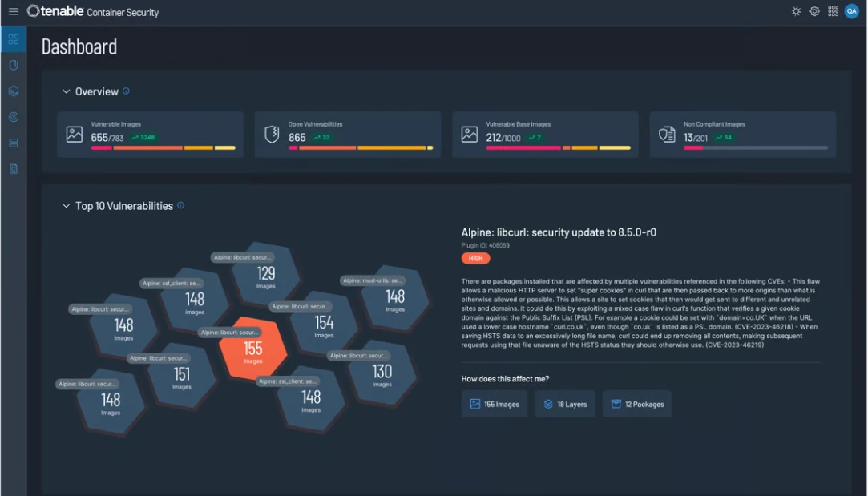Image resolution: width=868 pixels, height=496 pixels.
Task: Open the hamburger navigation menu
Action: (14, 12)
